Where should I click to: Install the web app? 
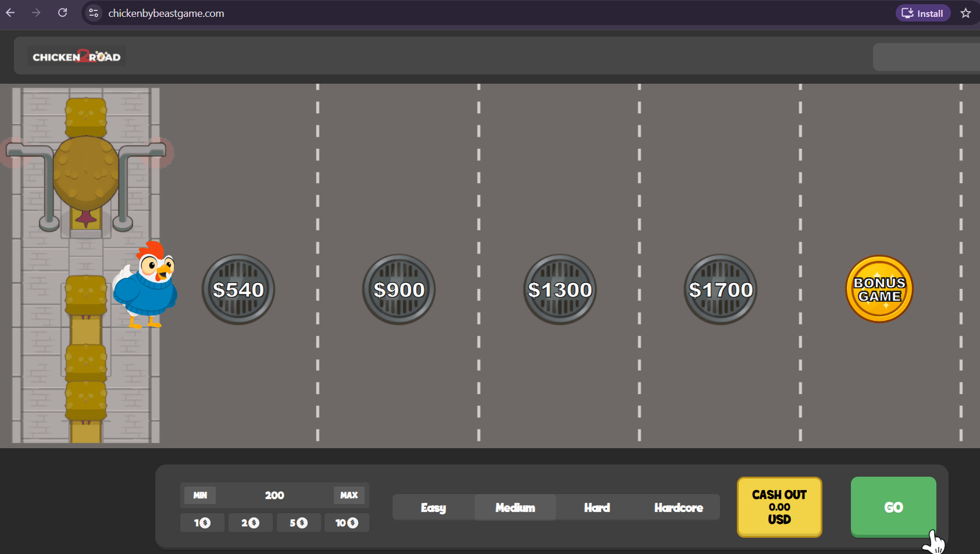923,13
